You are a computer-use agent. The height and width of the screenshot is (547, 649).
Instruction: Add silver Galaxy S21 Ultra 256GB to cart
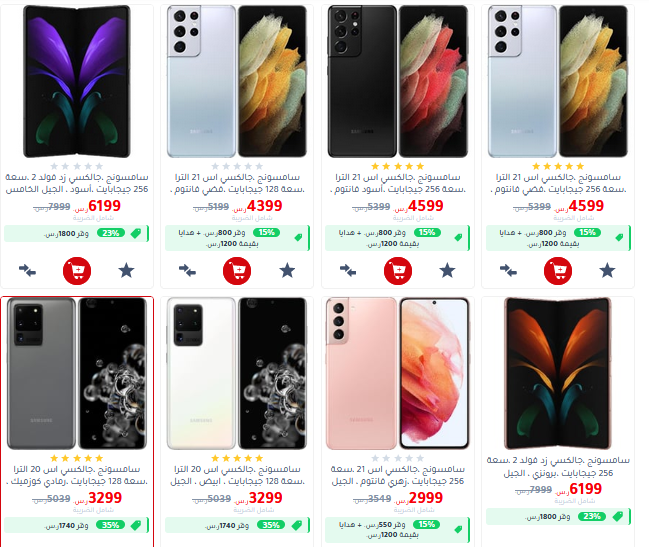pyautogui.click(x=558, y=271)
